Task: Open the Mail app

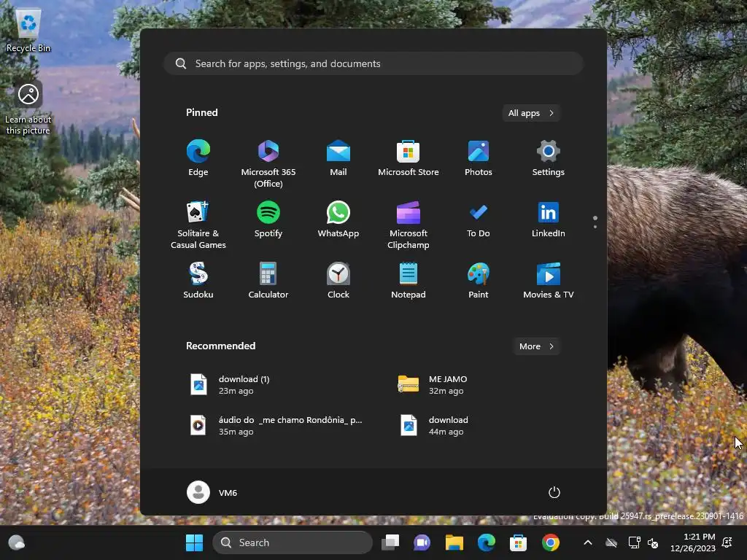Action: click(338, 158)
